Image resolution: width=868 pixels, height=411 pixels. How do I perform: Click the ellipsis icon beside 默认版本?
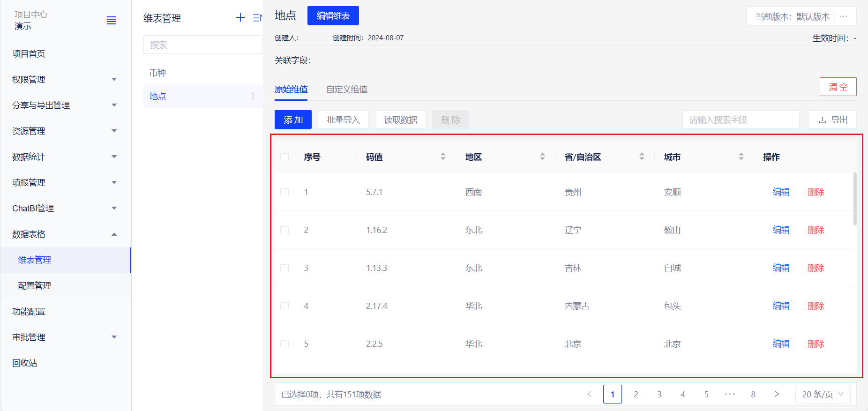(x=844, y=16)
